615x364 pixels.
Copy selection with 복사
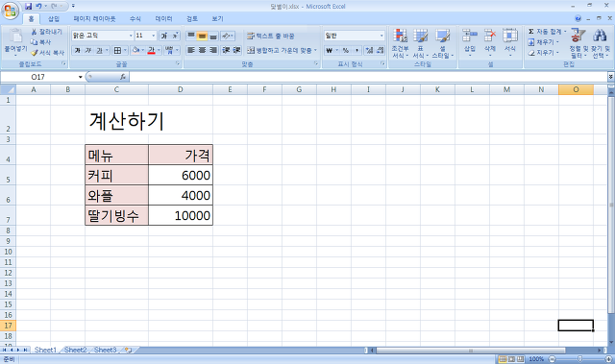(x=41, y=41)
